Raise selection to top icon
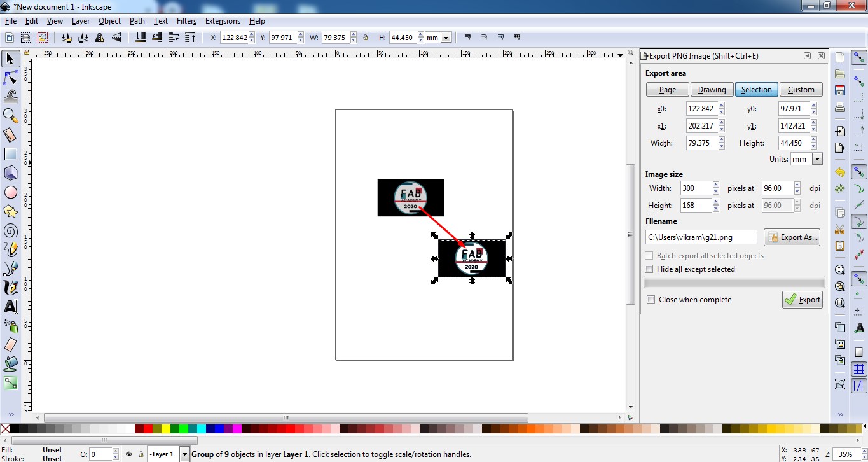868x462 pixels. click(x=190, y=38)
